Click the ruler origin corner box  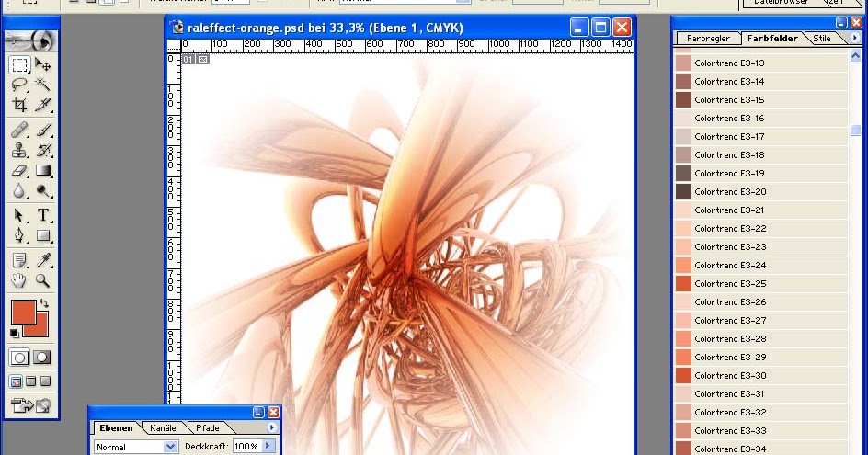click(174, 45)
